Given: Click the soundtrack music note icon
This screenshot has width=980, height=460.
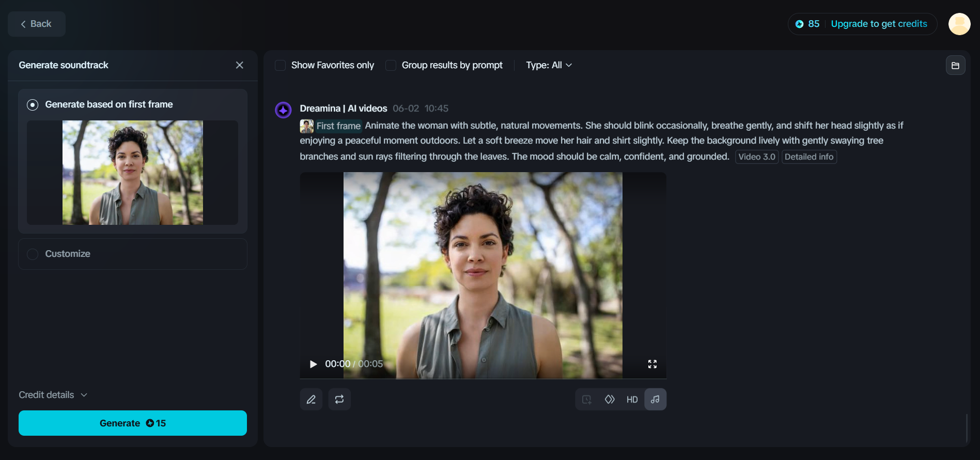Looking at the screenshot, I should point(655,400).
